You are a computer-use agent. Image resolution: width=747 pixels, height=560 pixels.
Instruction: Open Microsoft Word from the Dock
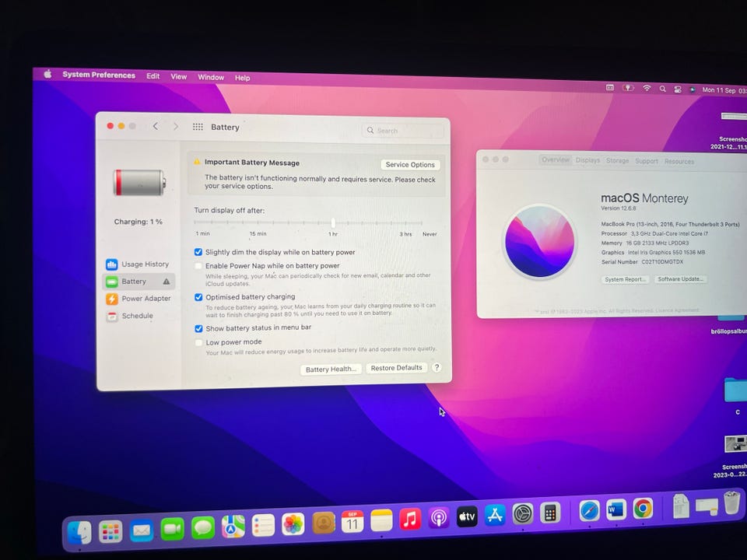[616, 510]
